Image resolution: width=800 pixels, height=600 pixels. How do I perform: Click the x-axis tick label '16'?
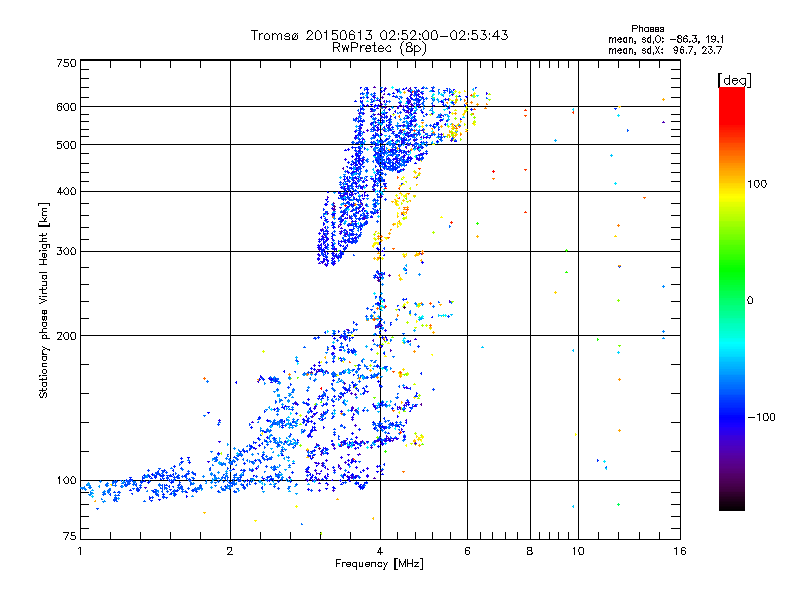[680, 551]
